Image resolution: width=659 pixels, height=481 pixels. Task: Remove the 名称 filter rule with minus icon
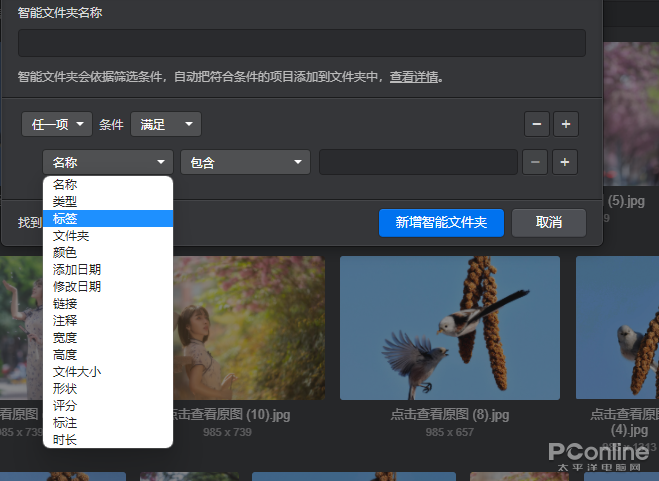tap(537, 162)
